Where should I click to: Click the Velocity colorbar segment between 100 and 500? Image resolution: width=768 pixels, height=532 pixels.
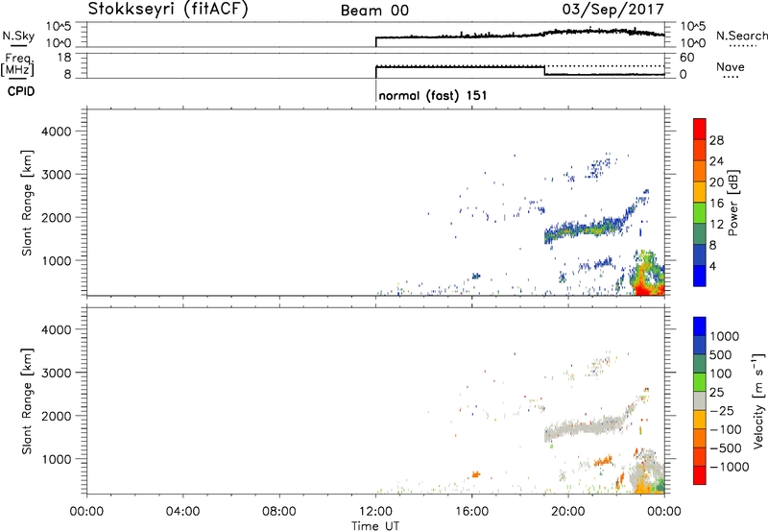tap(700, 364)
